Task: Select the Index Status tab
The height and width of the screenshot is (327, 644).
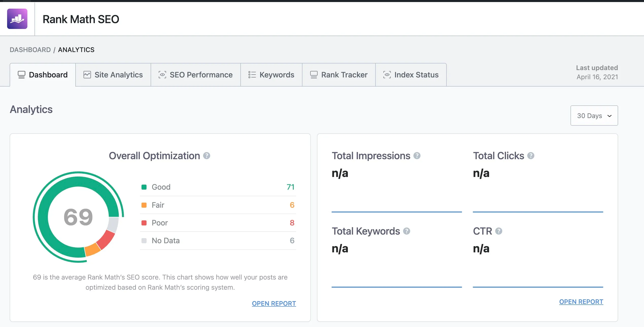Action: tap(411, 75)
